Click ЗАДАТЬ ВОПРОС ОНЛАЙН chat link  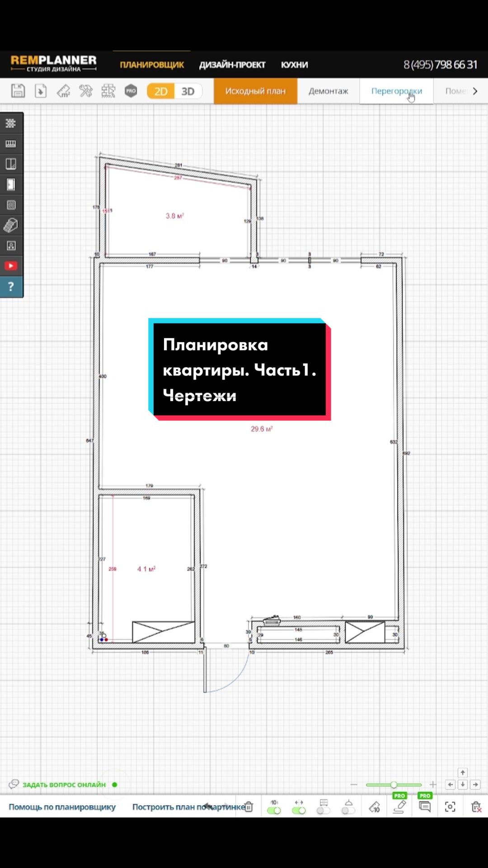[x=64, y=784]
